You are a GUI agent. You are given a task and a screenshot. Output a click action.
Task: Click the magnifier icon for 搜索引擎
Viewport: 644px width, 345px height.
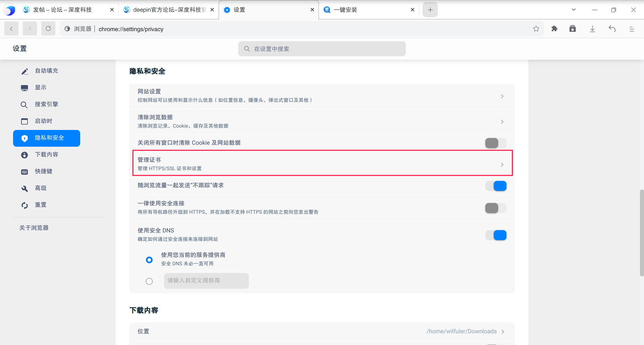click(24, 105)
